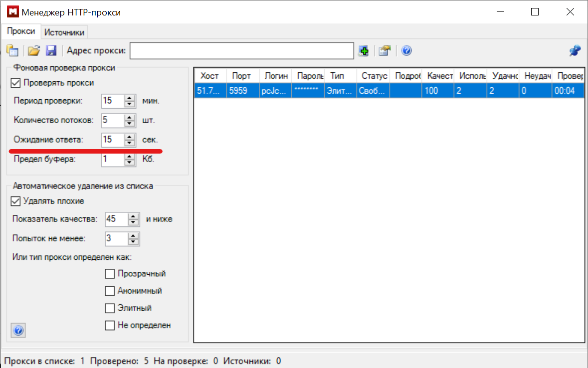This screenshot has height=368, width=588.
Task: Select the 'Прокси' tab
Action: [x=21, y=31]
